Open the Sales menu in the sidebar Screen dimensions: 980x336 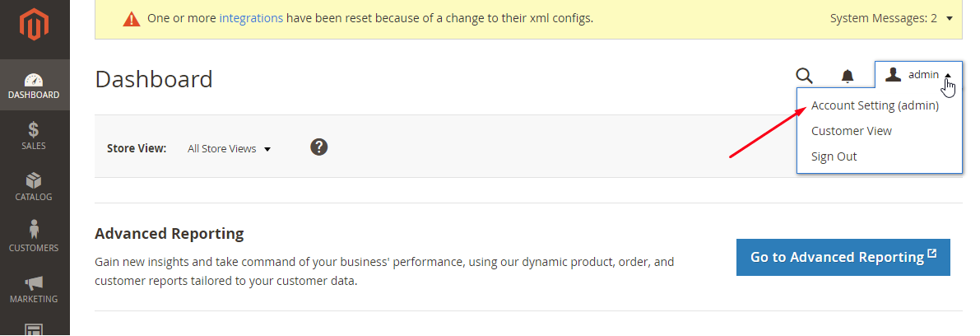click(x=34, y=136)
